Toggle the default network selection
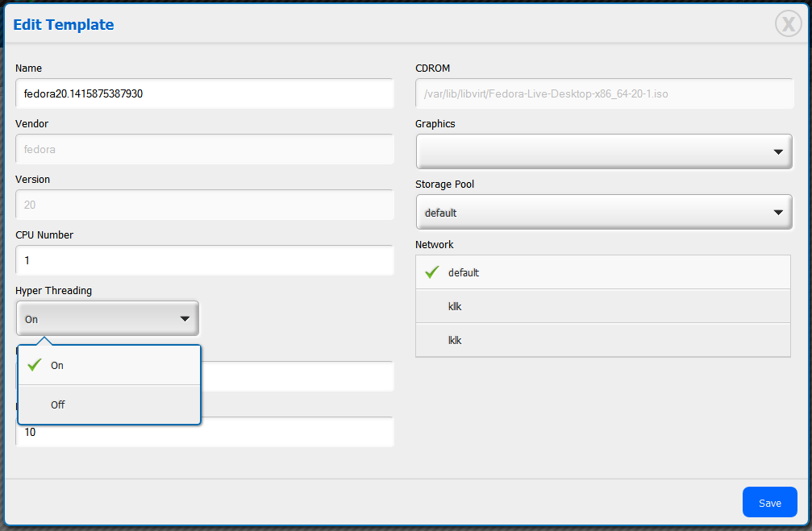 click(602, 272)
